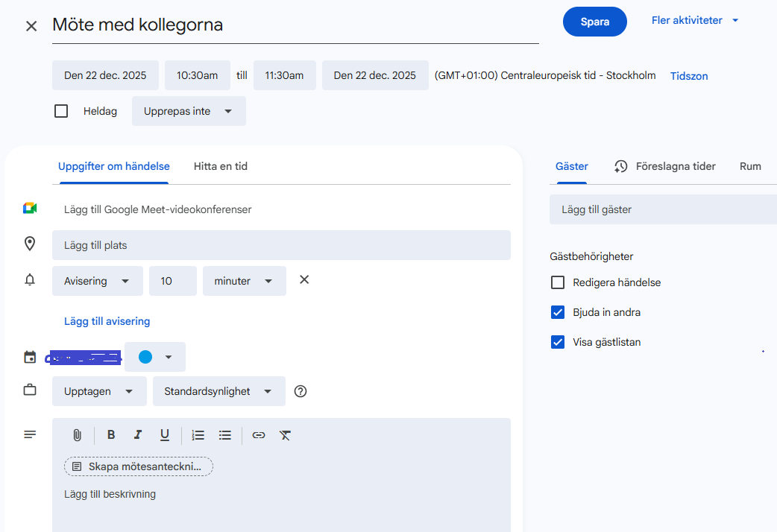This screenshot has height=532, width=777.
Task: Switch to the Hitta en tid tab
Action: point(220,166)
